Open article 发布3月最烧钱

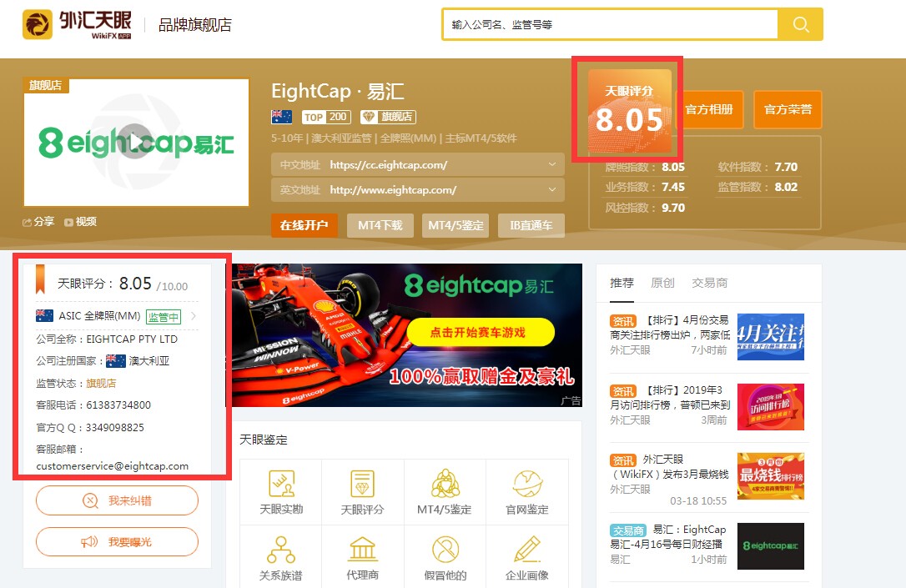coord(670,467)
